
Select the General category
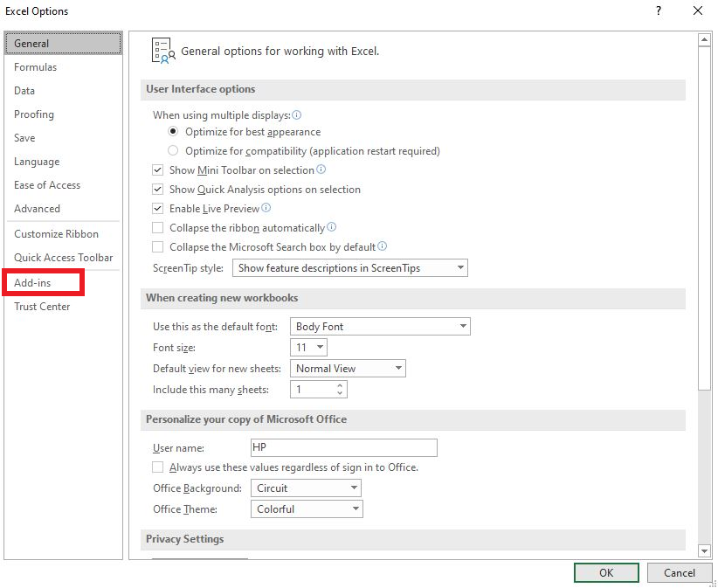(63, 44)
